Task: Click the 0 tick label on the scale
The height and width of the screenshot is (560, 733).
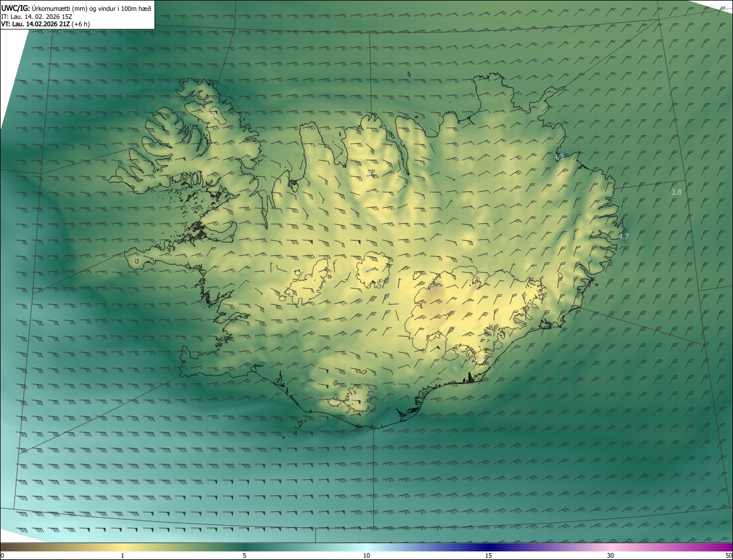Action: [2, 556]
